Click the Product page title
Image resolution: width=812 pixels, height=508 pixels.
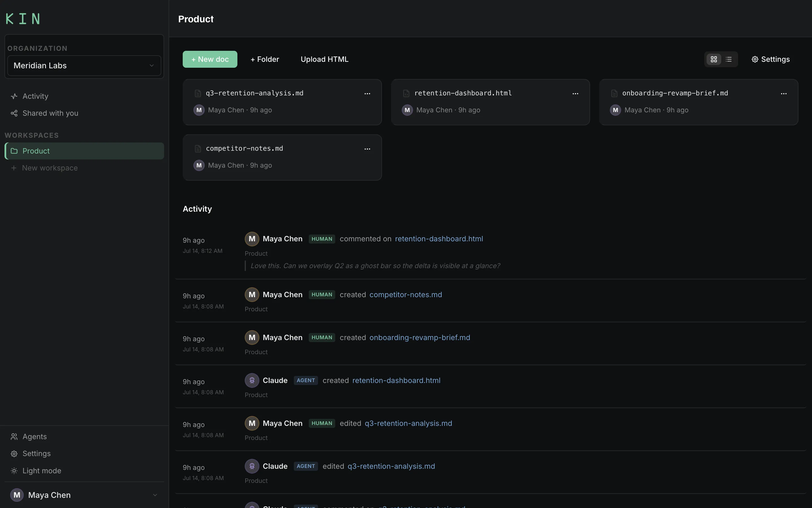(x=196, y=19)
